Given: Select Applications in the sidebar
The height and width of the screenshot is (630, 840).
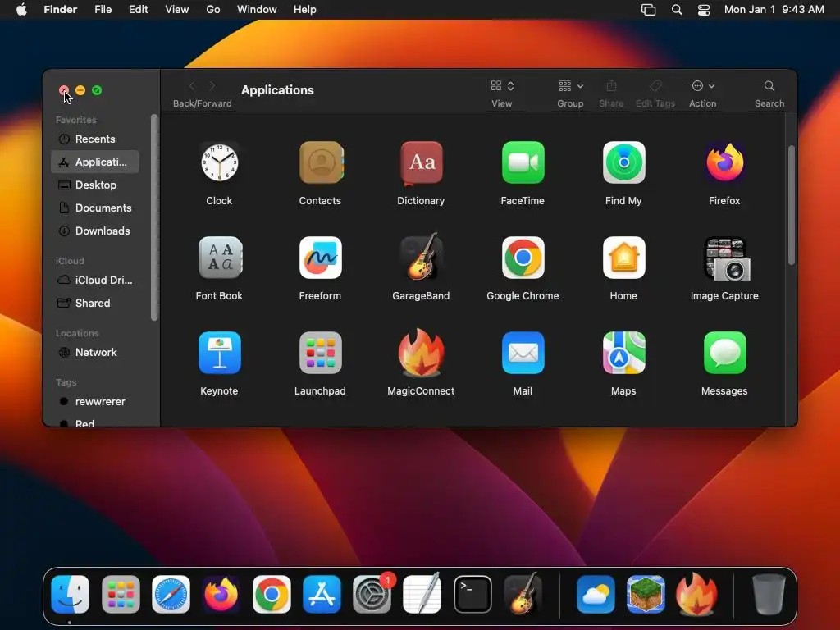Looking at the screenshot, I should (x=95, y=162).
